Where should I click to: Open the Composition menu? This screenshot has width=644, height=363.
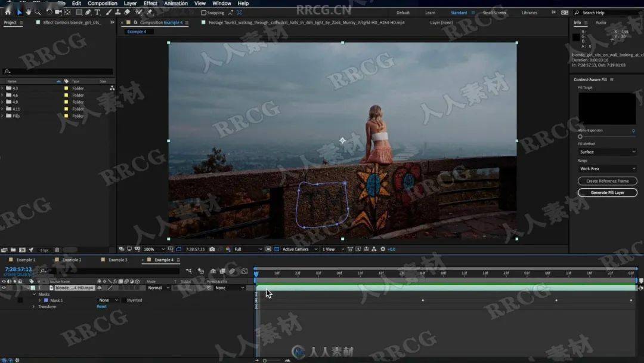pyautogui.click(x=103, y=4)
